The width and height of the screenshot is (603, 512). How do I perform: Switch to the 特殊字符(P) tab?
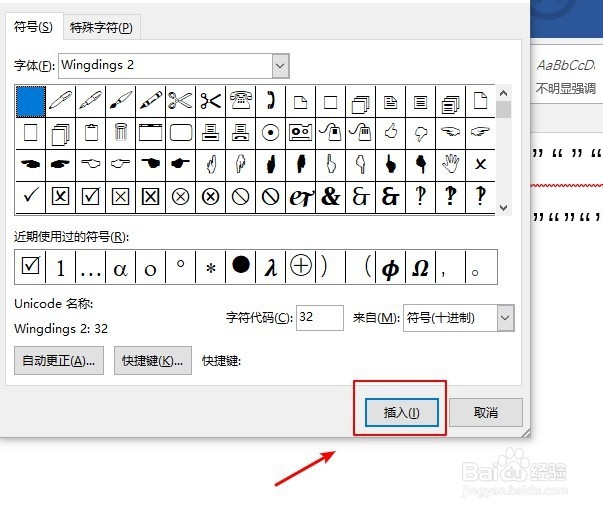point(102,28)
